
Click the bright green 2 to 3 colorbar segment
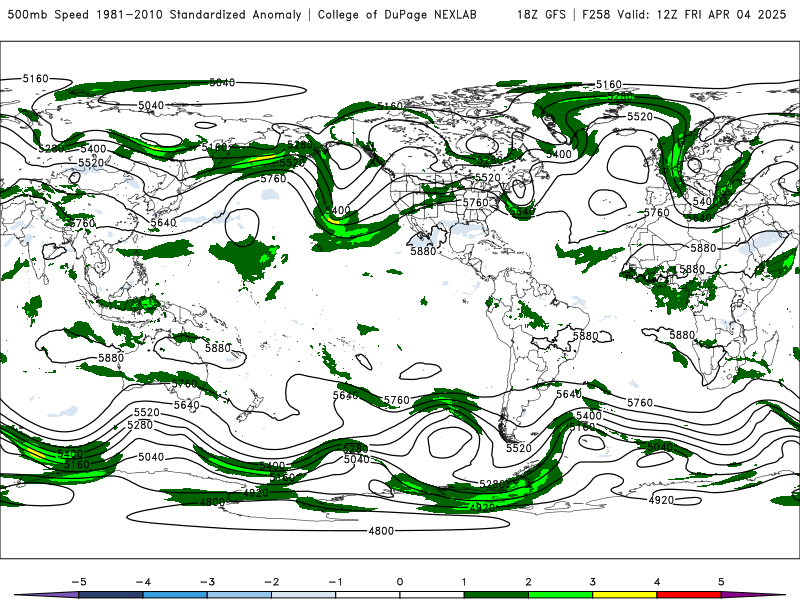coord(560,595)
